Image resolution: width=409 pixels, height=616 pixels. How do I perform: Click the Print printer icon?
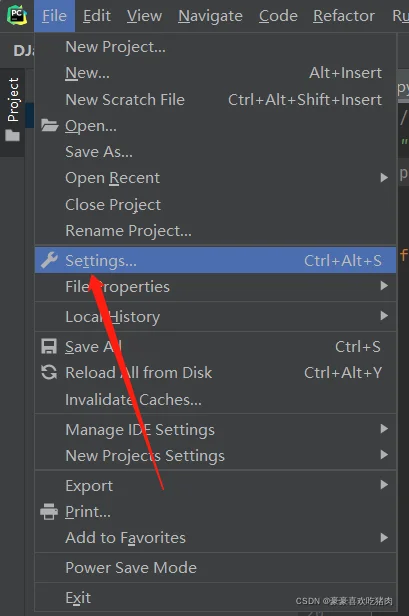point(49,512)
